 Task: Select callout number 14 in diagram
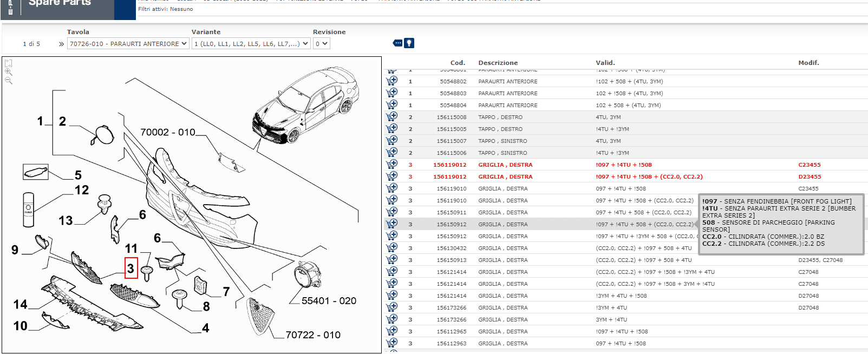point(20,305)
